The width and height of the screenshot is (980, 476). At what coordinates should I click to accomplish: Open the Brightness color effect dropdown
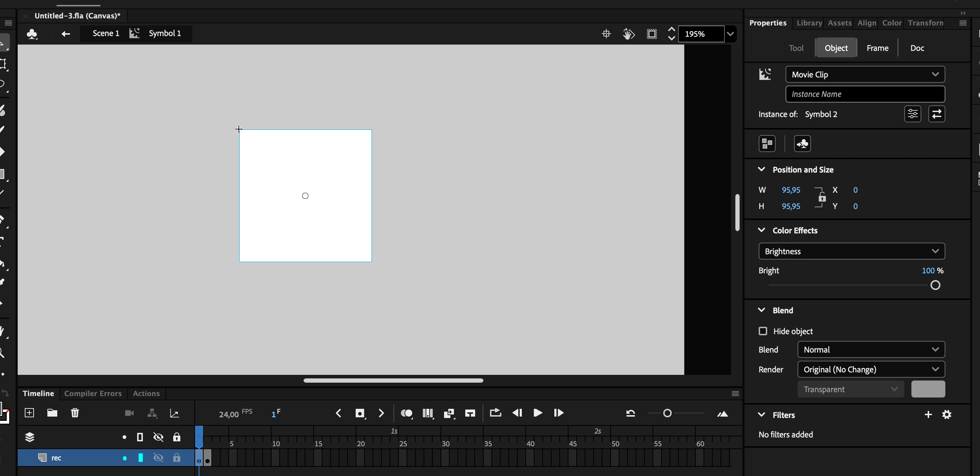point(851,251)
